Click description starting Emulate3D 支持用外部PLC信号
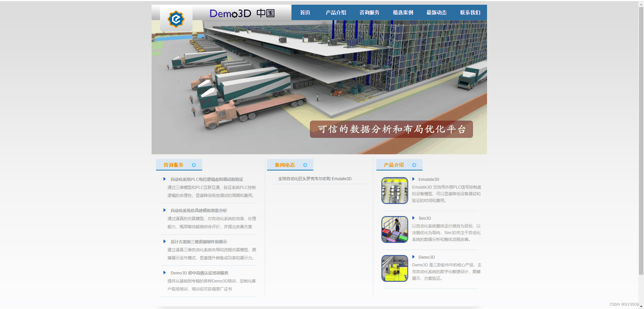Screen dimensions: 644x309 tap(446, 194)
